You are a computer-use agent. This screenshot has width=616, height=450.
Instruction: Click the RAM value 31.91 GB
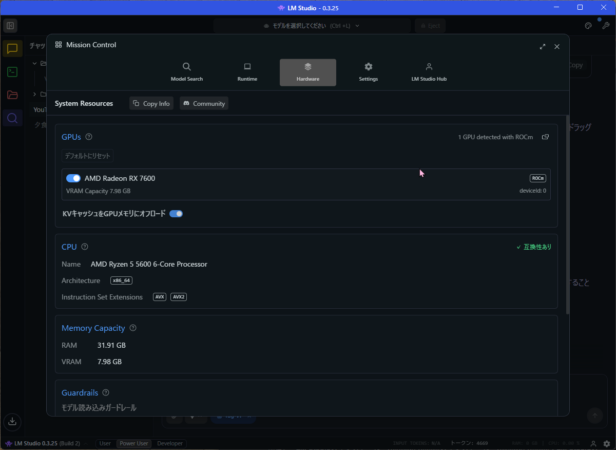click(x=112, y=345)
